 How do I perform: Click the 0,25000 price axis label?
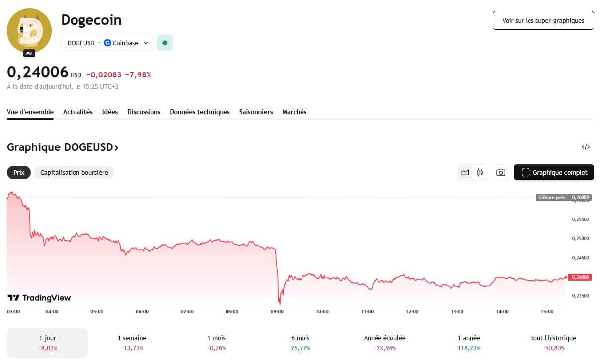(x=580, y=238)
